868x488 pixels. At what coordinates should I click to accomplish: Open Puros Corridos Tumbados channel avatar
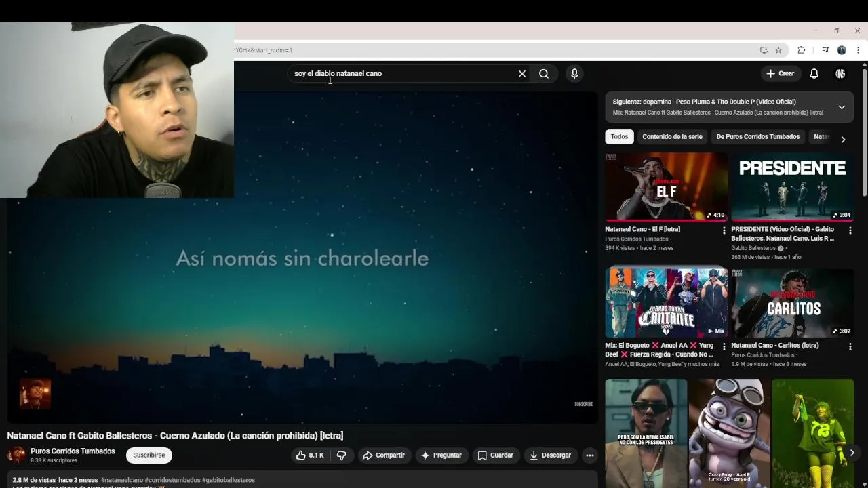pyautogui.click(x=16, y=455)
